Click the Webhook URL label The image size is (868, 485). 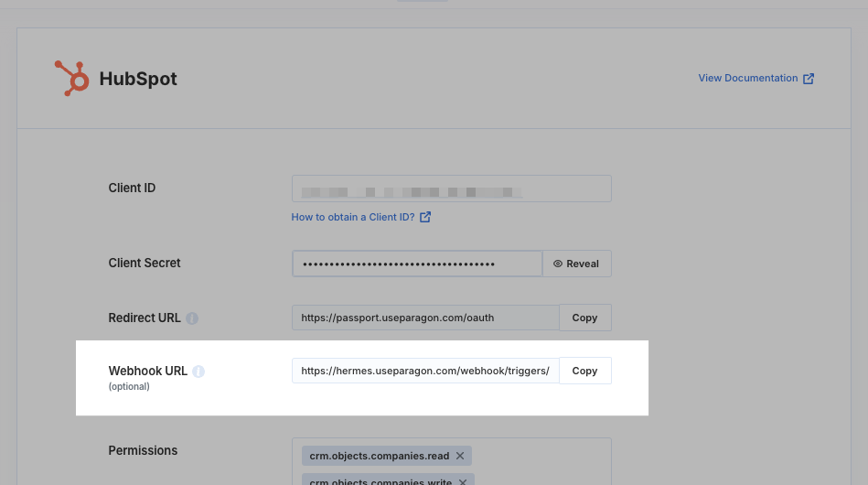148,371
